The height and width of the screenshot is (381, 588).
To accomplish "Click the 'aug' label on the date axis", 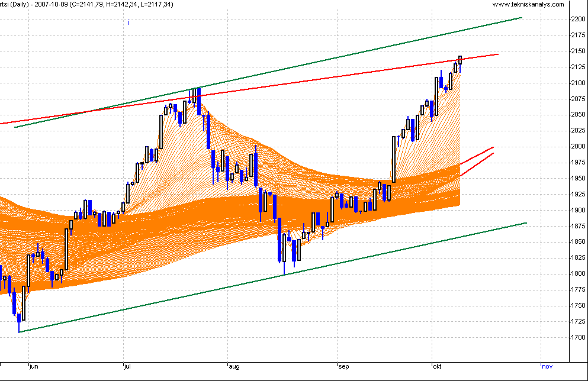I will 233,366.
